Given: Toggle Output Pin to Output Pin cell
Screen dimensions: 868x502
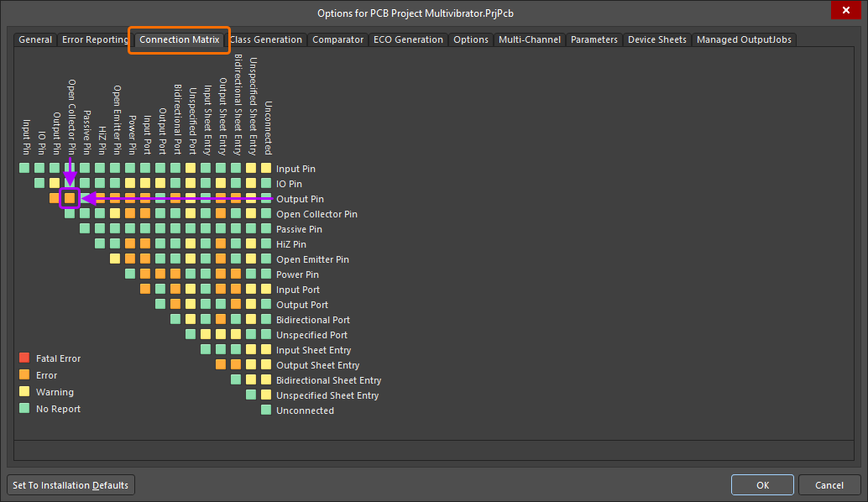Looking at the screenshot, I should (55, 198).
